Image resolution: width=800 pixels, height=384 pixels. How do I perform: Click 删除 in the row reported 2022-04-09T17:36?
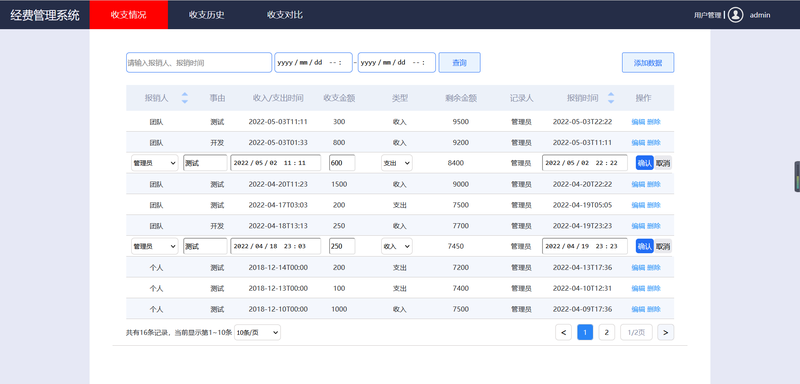tap(654, 309)
